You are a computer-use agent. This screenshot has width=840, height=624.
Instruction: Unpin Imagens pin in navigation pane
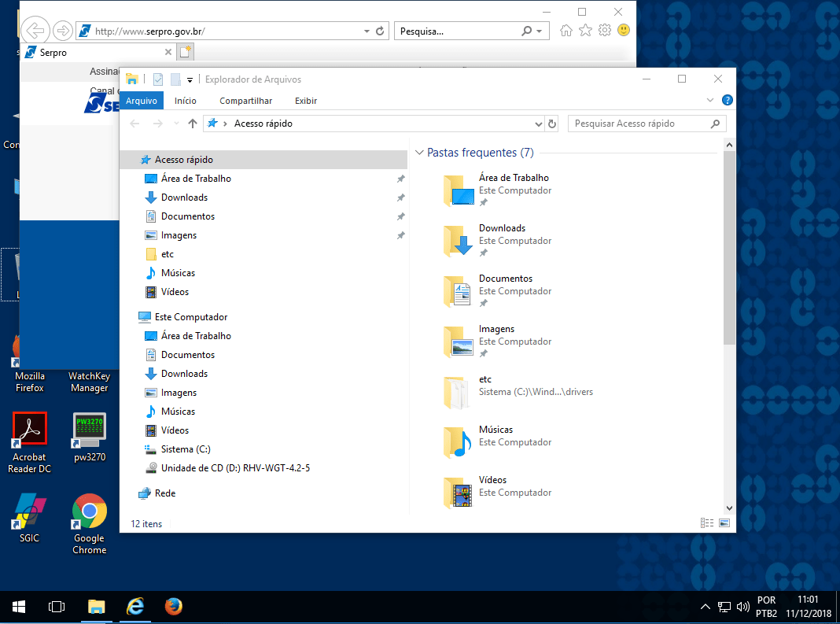[x=400, y=235]
